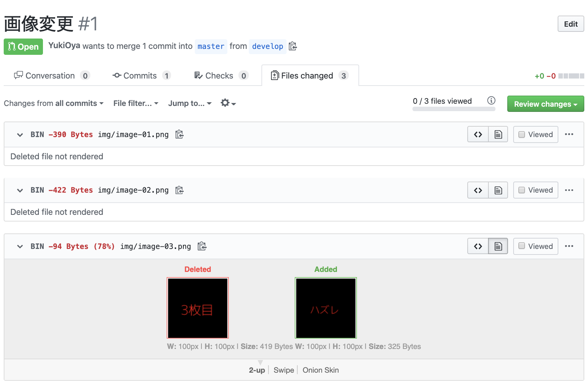Select the Onion Skin image view
Image resolution: width=588 pixels, height=386 pixels.
click(x=321, y=370)
